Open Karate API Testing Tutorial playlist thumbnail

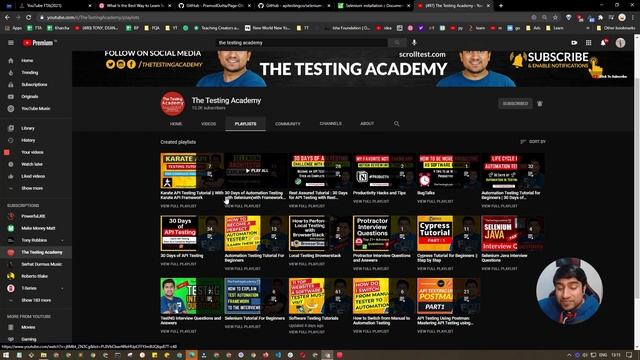pyautogui.click(x=192, y=171)
